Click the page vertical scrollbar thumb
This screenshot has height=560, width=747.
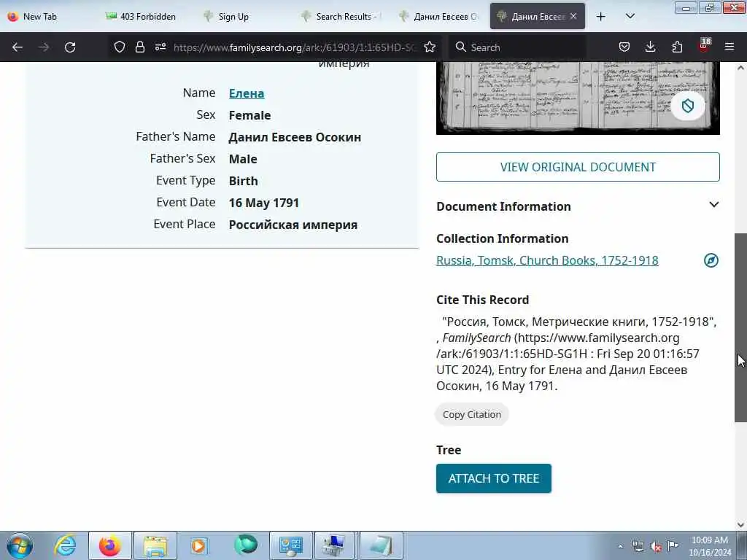[x=740, y=327]
